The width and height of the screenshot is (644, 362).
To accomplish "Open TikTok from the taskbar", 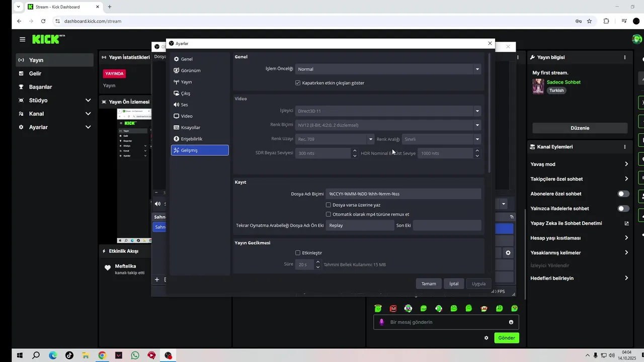I will tap(69, 355).
